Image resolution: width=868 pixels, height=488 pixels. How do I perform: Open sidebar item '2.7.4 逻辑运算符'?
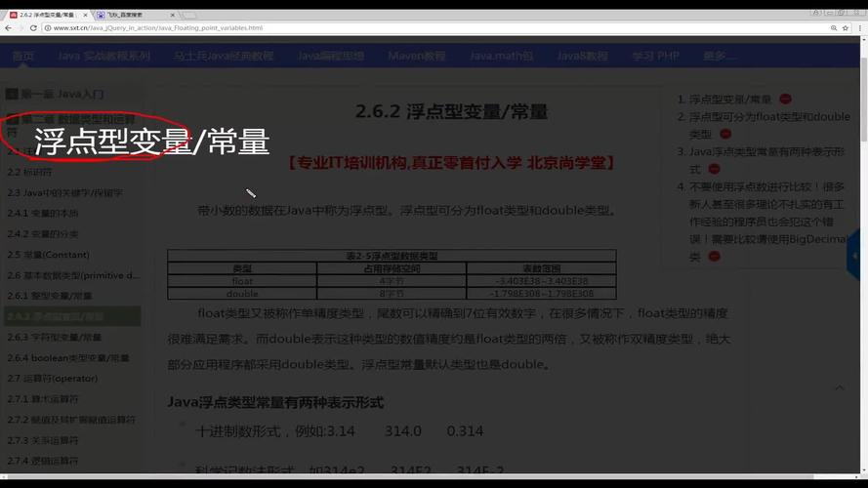click(x=43, y=461)
